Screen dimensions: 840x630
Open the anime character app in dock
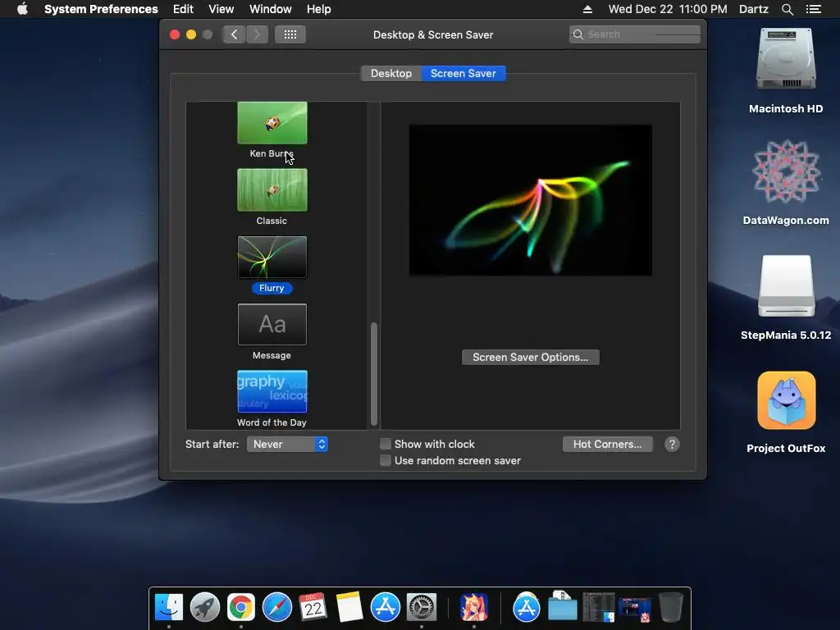[x=474, y=607]
